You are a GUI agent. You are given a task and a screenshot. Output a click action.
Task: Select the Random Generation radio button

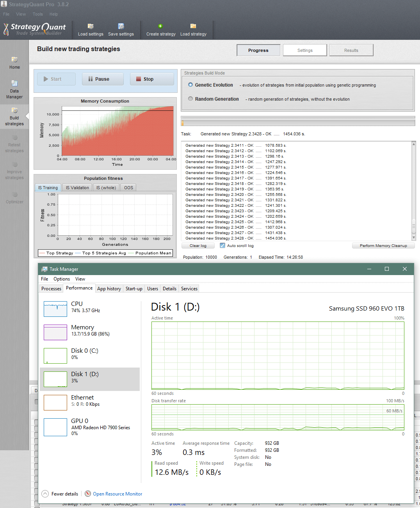190,99
